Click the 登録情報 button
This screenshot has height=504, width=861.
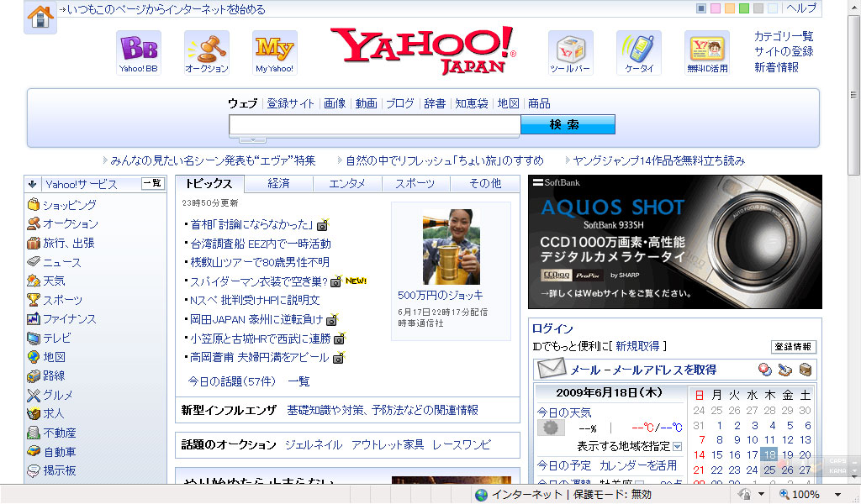[x=793, y=347]
